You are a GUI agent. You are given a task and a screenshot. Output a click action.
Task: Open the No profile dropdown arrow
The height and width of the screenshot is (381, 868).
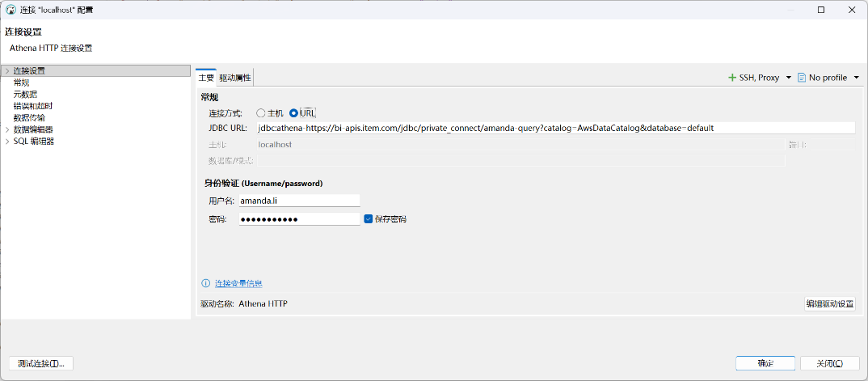point(857,78)
